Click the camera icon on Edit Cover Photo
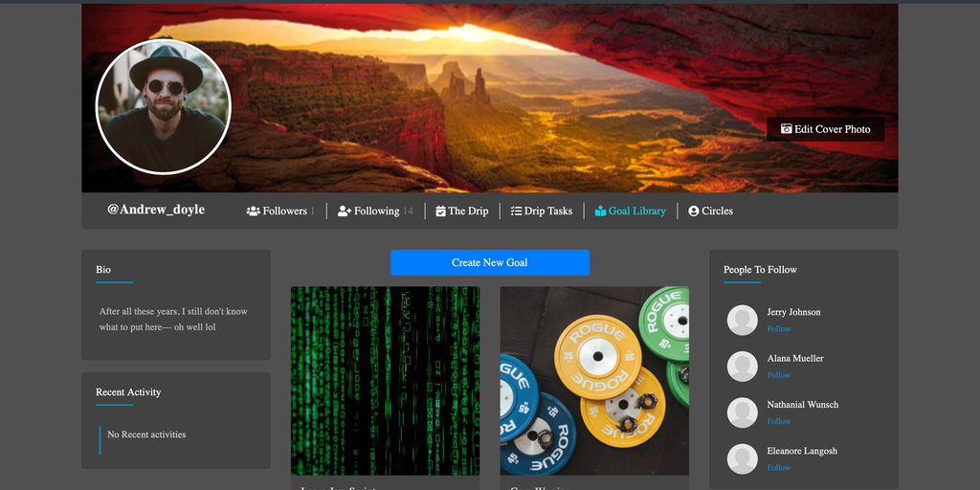980x490 pixels. pyautogui.click(x=786, y=129)
